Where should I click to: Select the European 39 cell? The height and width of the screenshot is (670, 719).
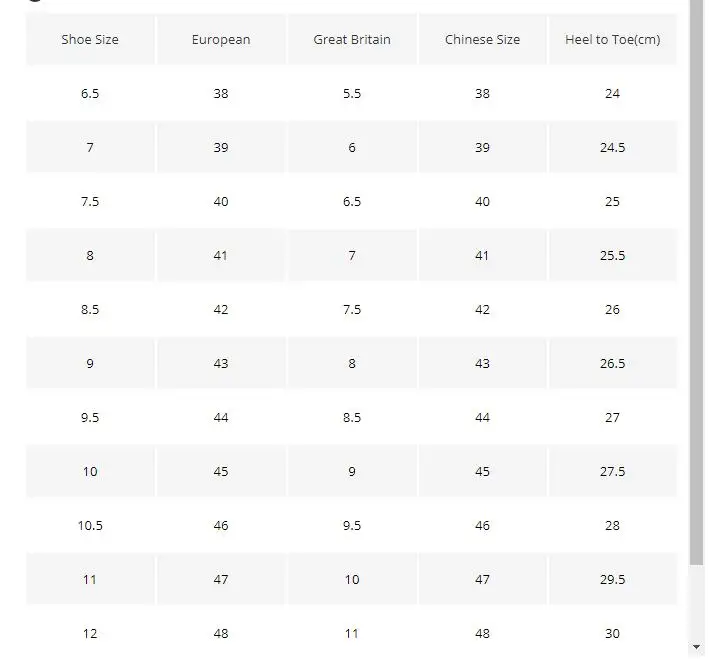tap(221, 148)
